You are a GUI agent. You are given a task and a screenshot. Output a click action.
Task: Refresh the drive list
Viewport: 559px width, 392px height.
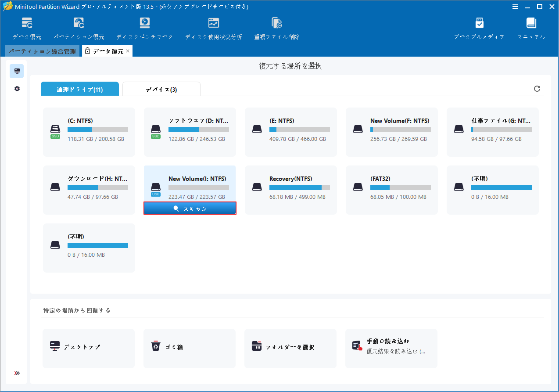(x=537, y=88)
